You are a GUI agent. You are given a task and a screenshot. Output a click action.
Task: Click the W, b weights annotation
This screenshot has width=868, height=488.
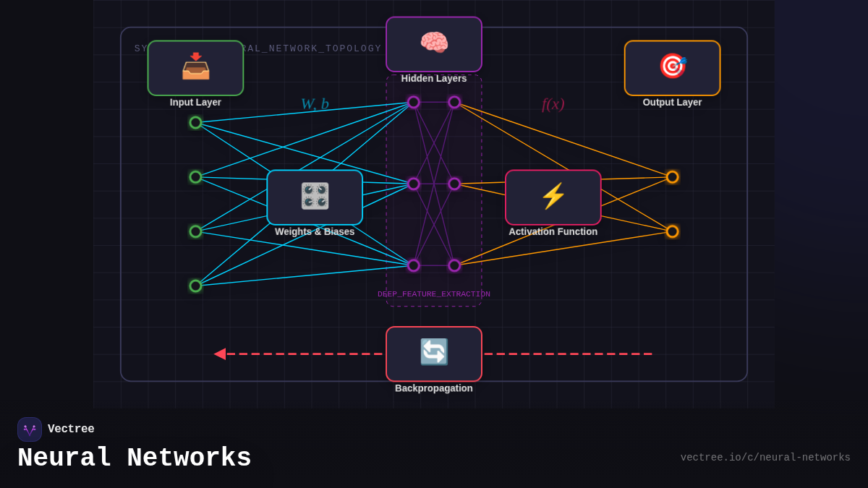point(314,102)
